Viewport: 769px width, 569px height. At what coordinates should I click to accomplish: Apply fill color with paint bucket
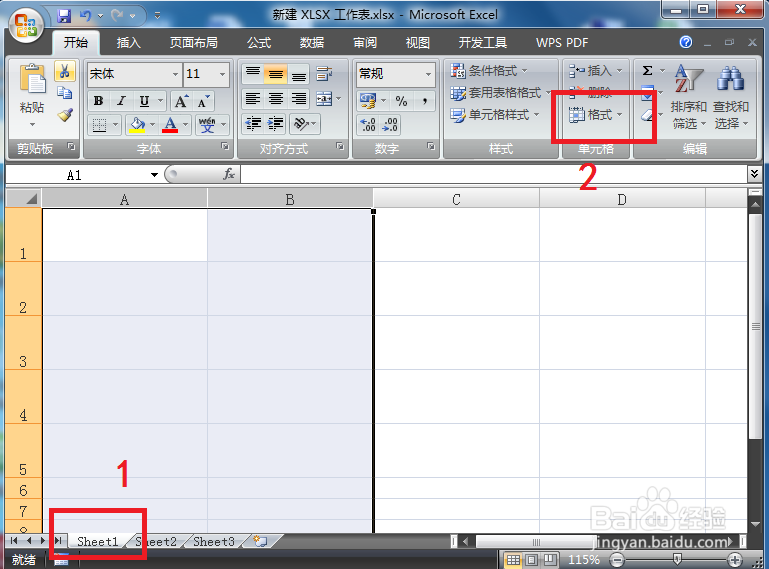(x=137, y=125)
